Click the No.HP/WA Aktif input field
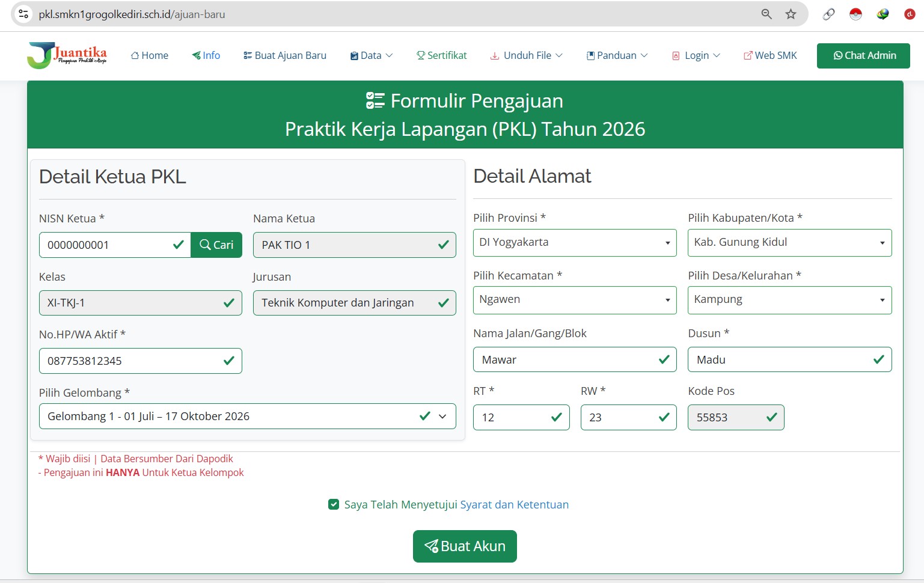This screenshot has height=583, width=924. [x=141, y=361]
